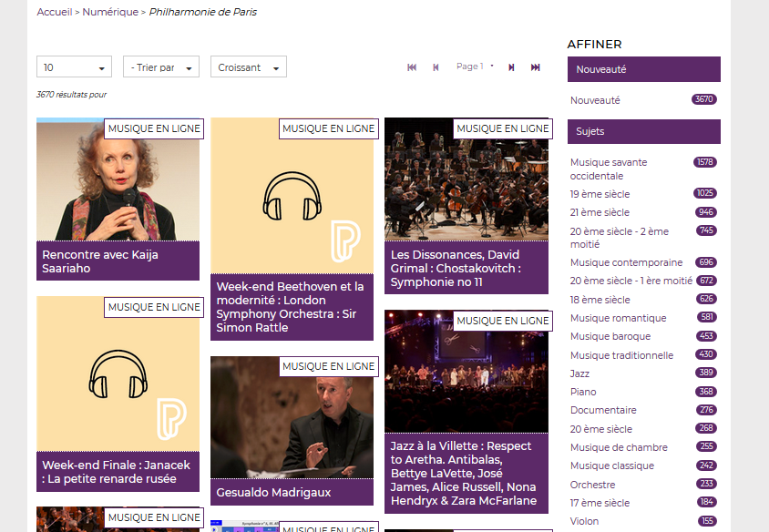The image size is (769, 532).
Task: Open Rencontre avec Kaija Saariaho title
Action: (100, 261)
